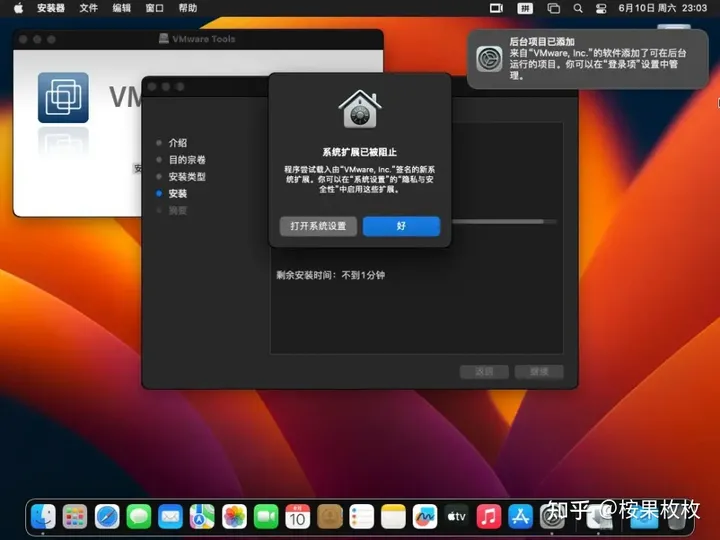Screen dimensions: 720x540
Task: Open the 编辑 menu
Action: point(121,8)
